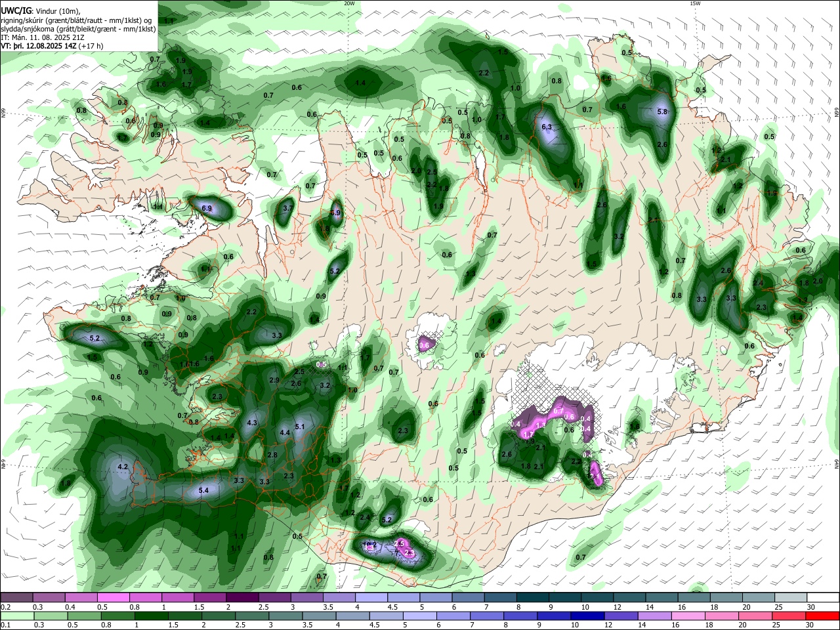Pick the bright red above-30 rain swatch, bottom row
This screenshot has height=630, width=840.
click(822, 615)
